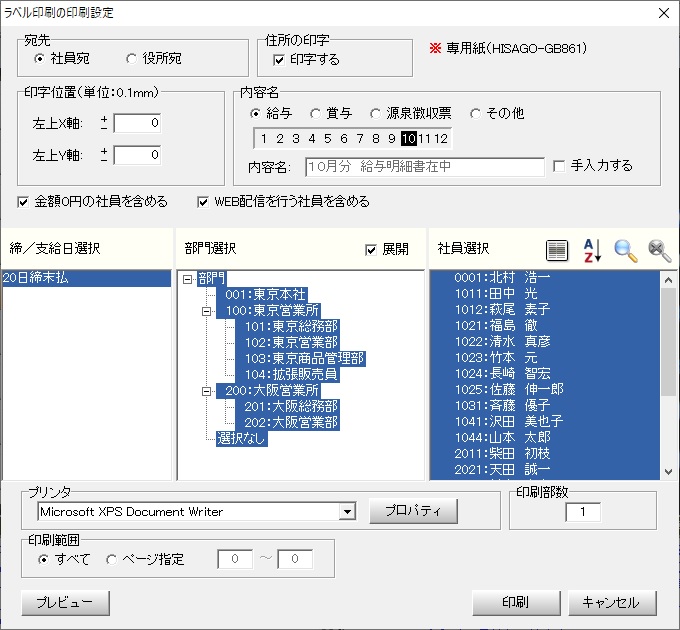The height and width of the screenshot is (630, 680).
Task: Click the clear search icon with X
Action: (x=659, y=250)
